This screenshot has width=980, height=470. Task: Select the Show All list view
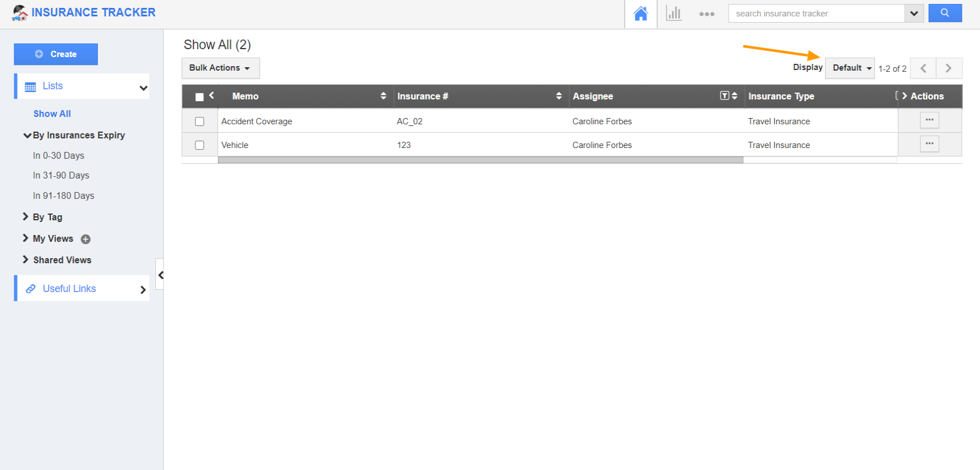(x=52, y=114)
